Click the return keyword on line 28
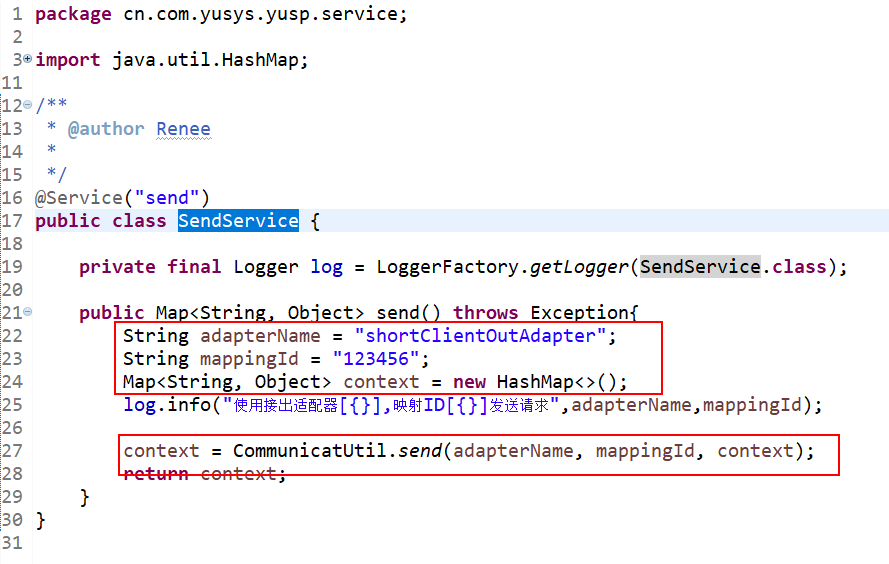 [x=155, y=474]
